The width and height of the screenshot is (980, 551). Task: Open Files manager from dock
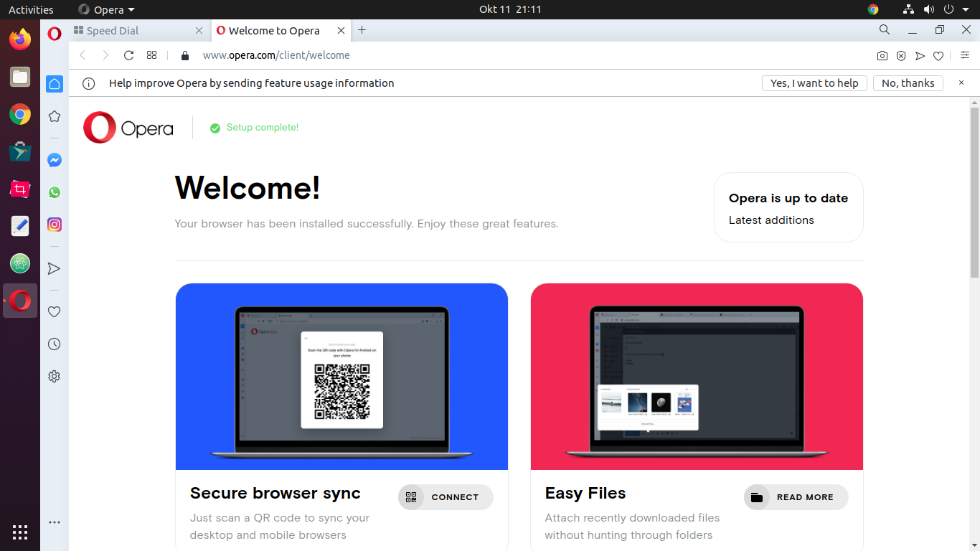[20, 77]
